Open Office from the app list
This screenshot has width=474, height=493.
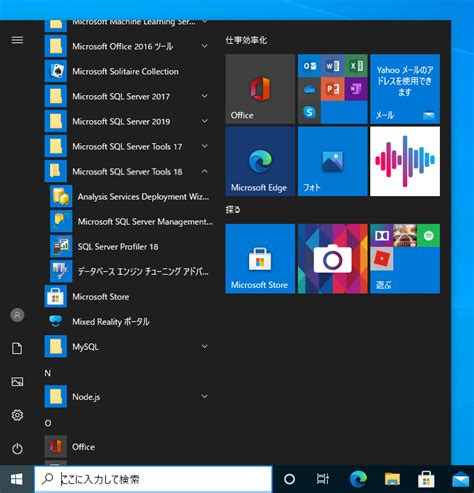pyautogui.click(x=129, y=447)
